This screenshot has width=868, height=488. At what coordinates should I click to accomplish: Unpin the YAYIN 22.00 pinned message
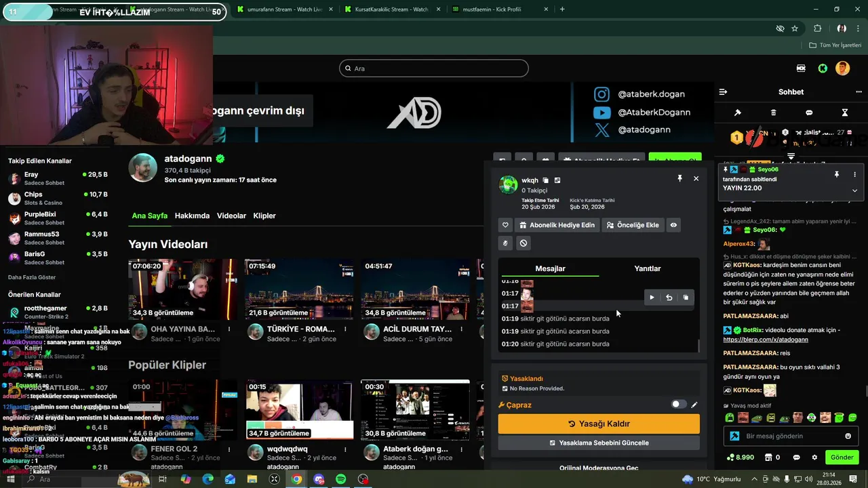[836, 174]
